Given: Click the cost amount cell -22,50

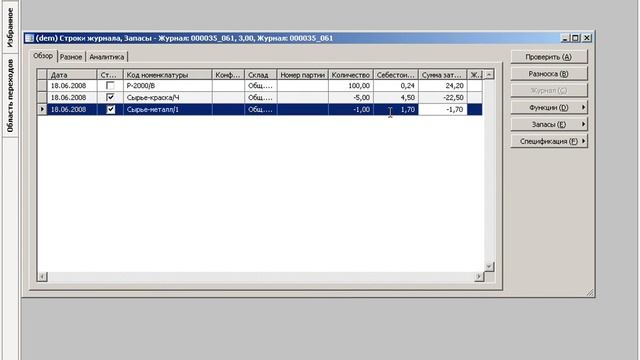Looking at the screenshot, I should click(442, 98).
